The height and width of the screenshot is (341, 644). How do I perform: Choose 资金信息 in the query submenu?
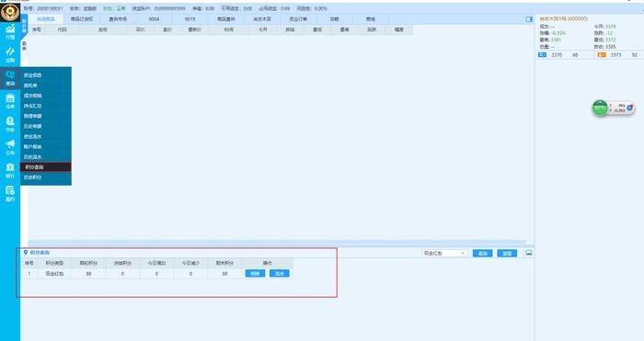pos(46,75)
